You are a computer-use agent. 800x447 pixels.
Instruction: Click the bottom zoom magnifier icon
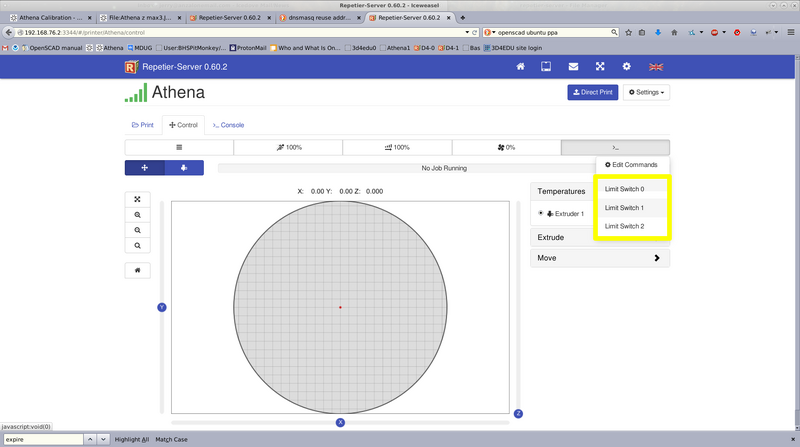[137, 245]
